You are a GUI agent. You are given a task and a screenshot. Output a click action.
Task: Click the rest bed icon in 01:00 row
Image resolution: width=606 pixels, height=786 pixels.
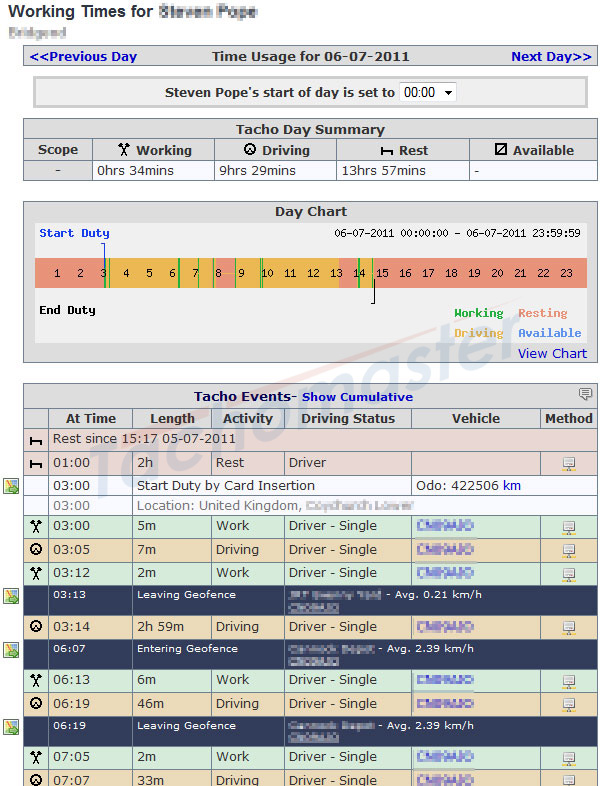(36, 464)
